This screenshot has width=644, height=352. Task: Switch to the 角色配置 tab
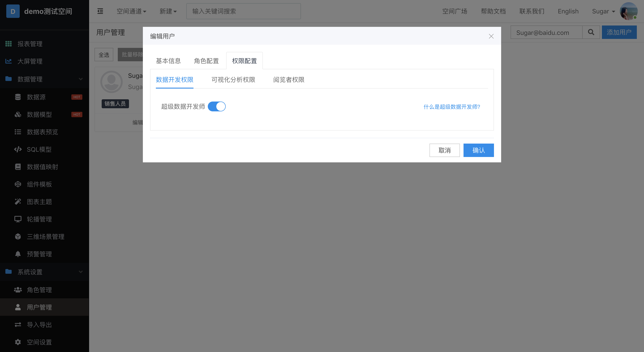pos(206,61)
